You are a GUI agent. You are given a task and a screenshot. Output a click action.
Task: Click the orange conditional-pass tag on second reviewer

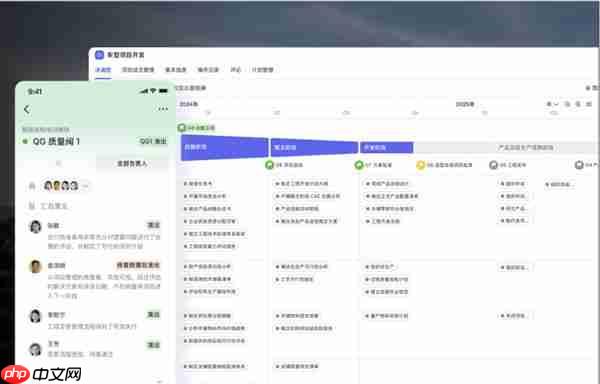pos(138,265)
